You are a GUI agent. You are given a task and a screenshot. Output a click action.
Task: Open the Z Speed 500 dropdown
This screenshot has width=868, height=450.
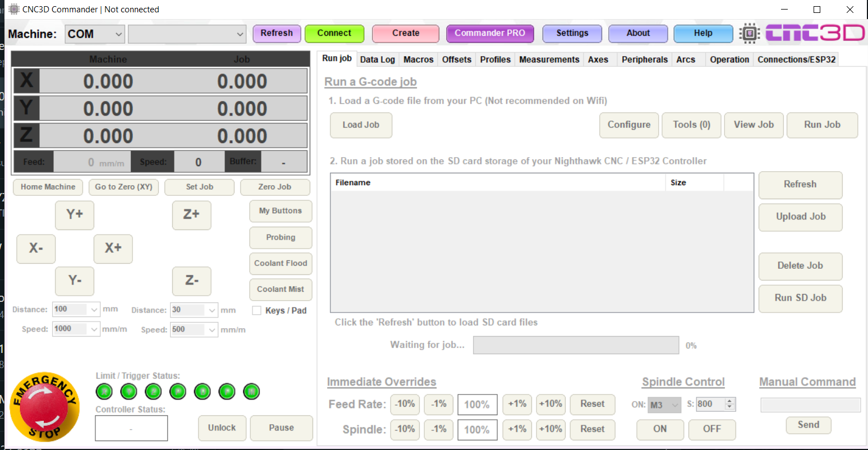[194, 329]
